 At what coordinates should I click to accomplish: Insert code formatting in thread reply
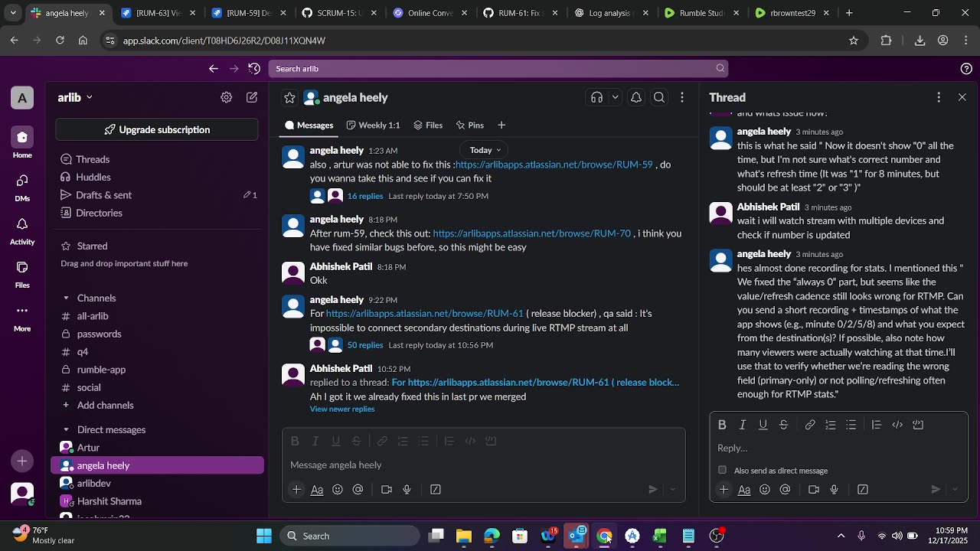point(897,425)
